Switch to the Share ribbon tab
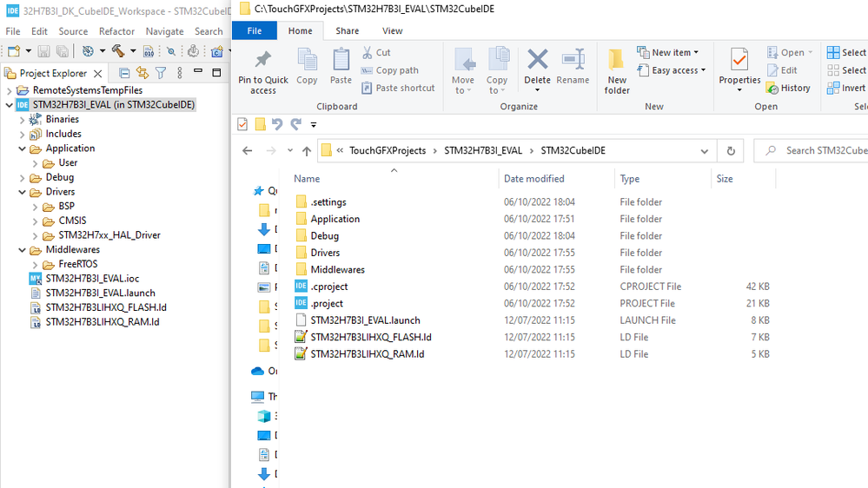 347,31
